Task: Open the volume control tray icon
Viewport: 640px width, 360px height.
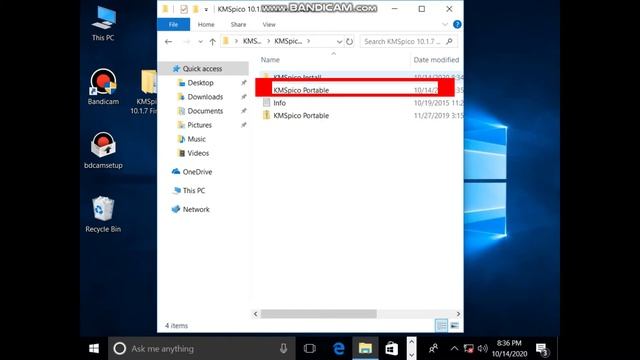Action: pyautogui.click(x=482, y=349)
